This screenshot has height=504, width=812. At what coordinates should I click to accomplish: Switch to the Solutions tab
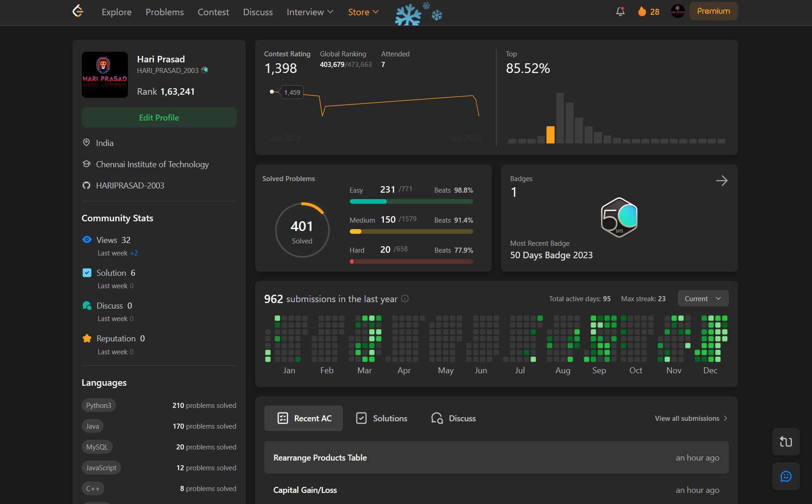click(382, 418)
